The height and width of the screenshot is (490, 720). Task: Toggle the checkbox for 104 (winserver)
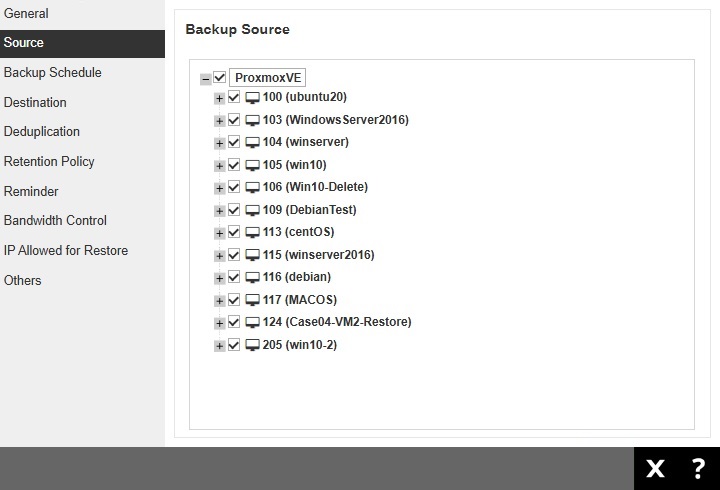pos(234,143)
